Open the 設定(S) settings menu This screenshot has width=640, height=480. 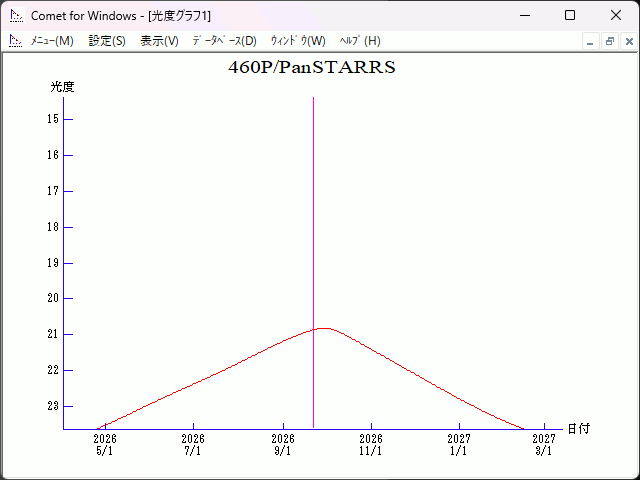107,41
